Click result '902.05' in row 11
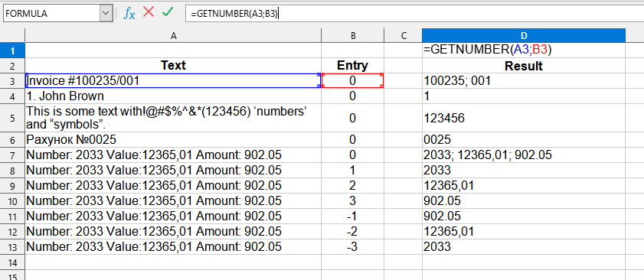 coord(524,217)
